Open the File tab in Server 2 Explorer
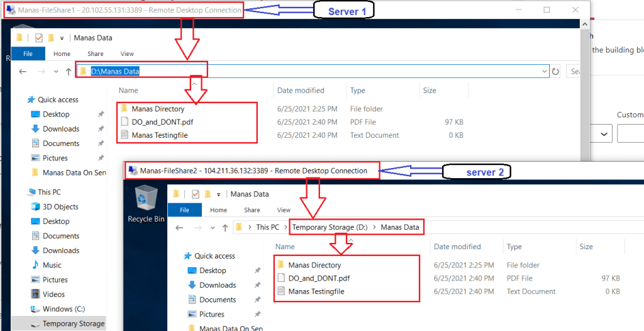 point(184,210)
